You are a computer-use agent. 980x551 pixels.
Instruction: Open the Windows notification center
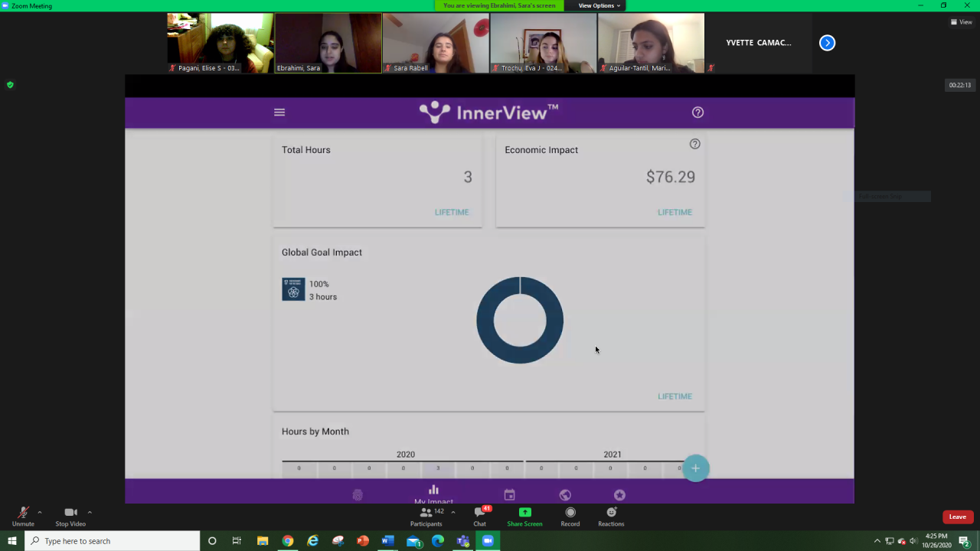tap(965, 541)
